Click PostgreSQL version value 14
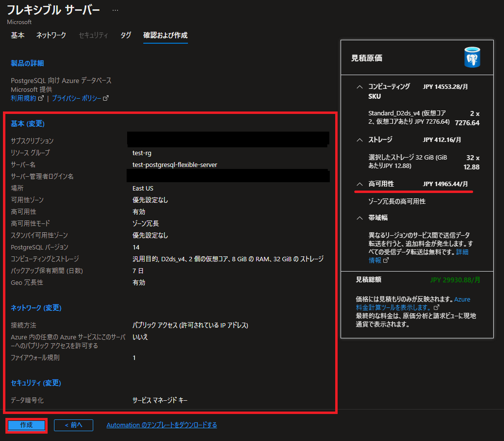The image size is (504, 441). click(x=136, y=248)
